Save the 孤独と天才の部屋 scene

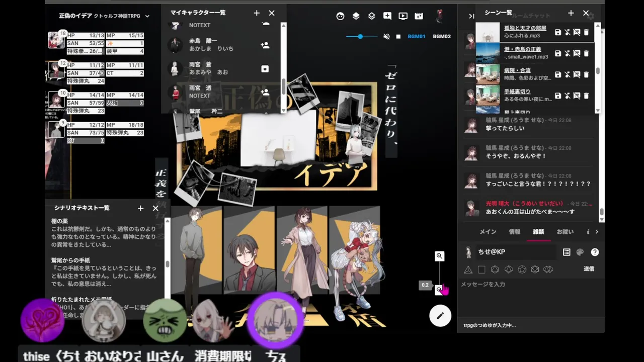(x=558, y=32)
